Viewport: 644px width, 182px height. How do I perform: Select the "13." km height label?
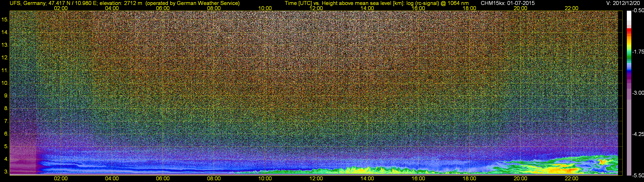[x=5, y=45]
